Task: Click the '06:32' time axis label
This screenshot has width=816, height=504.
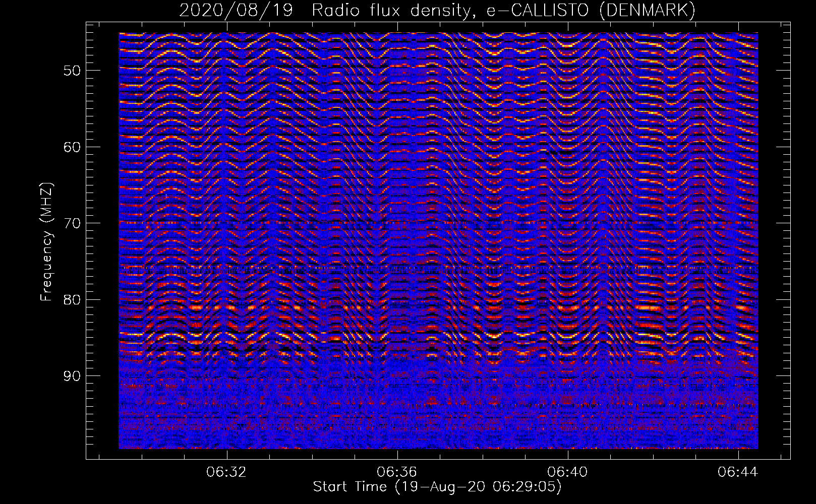Action: pyautogui.click(x=226, y=472)
